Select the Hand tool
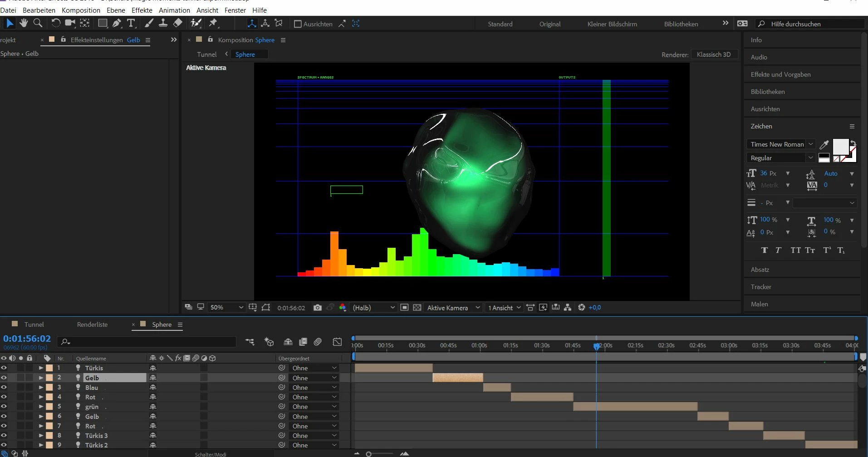 (24, 23)
